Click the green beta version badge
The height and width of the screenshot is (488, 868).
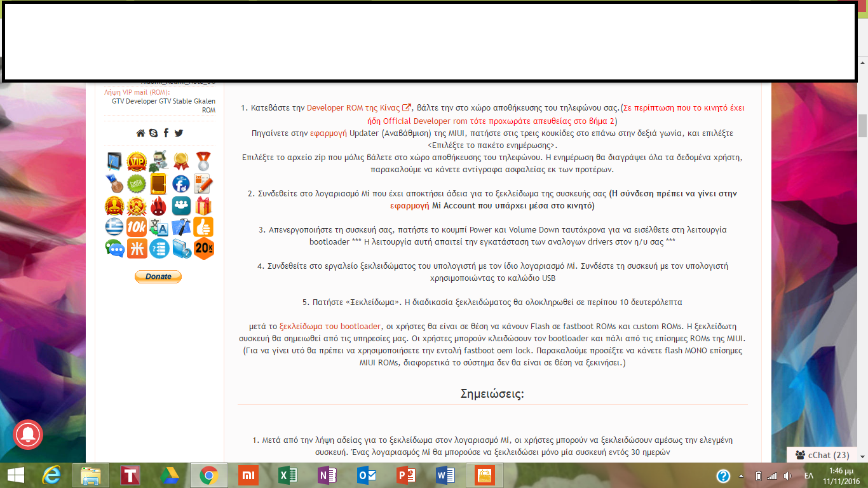137,184
